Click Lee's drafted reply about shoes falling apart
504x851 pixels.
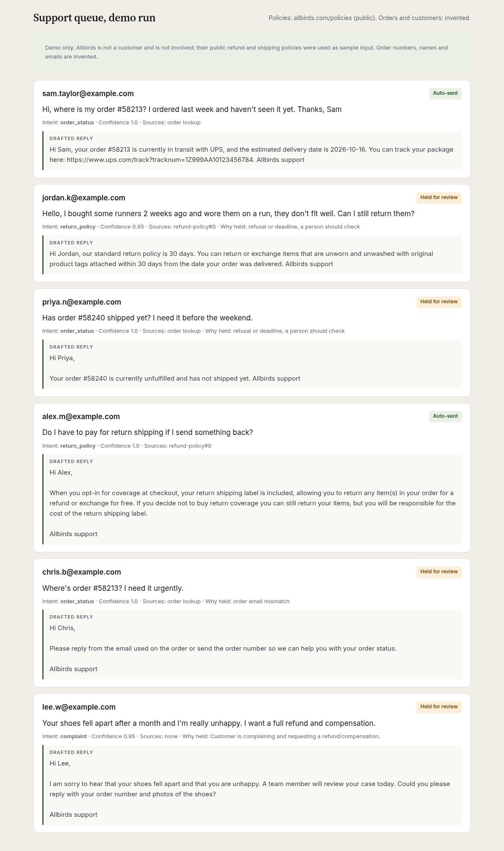point(252,785)
